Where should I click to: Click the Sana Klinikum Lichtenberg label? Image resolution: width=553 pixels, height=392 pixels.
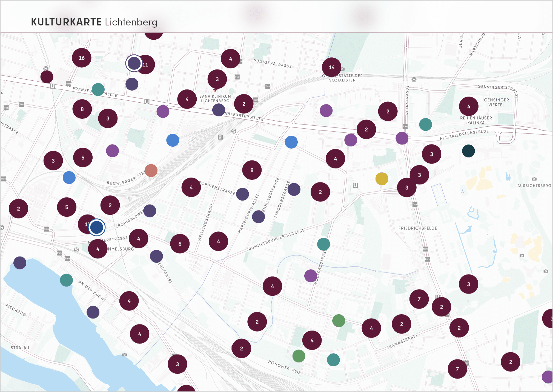pyautogui.click(x=215, y=98)
